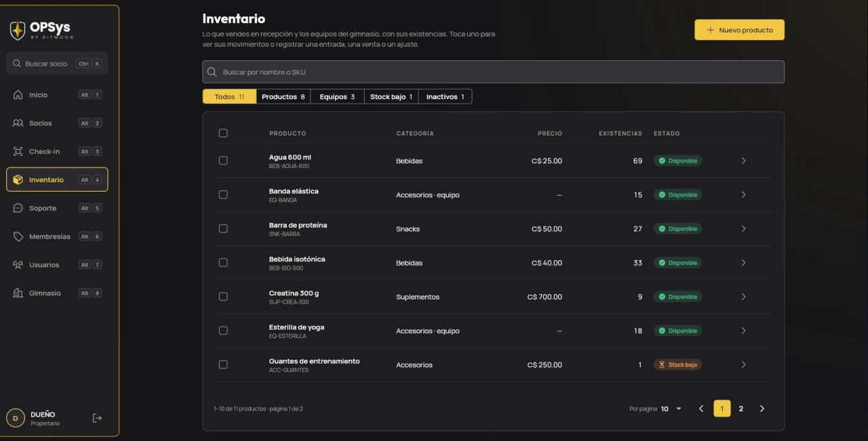Click the stock value 69
The image size is (868, 441).
[x=637, y=161]
